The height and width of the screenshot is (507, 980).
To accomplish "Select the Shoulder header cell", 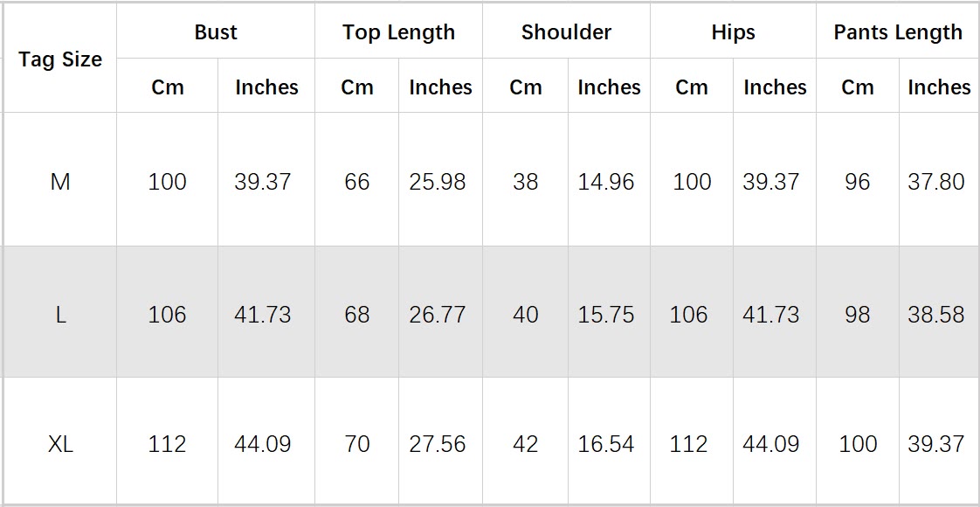I will (x=566, y=32).
